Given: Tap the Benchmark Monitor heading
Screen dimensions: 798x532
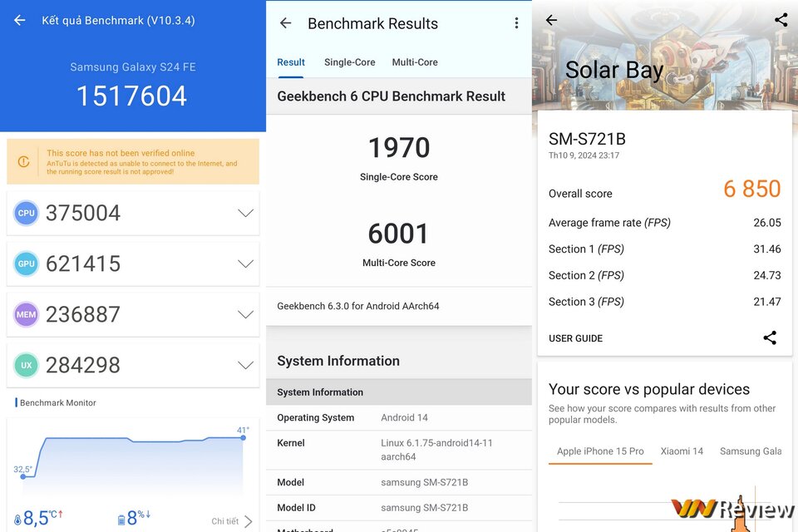Looking at the screenshot, I should (58, 402).
